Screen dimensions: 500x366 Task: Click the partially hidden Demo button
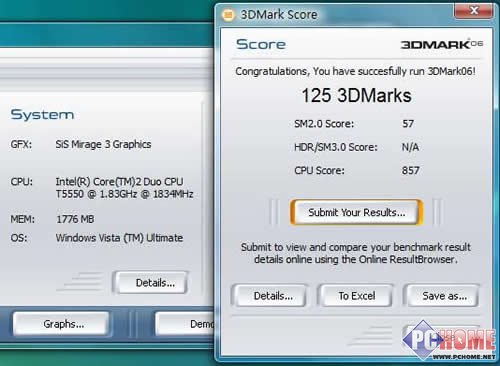pyautogui.click(x=185, y=324)
